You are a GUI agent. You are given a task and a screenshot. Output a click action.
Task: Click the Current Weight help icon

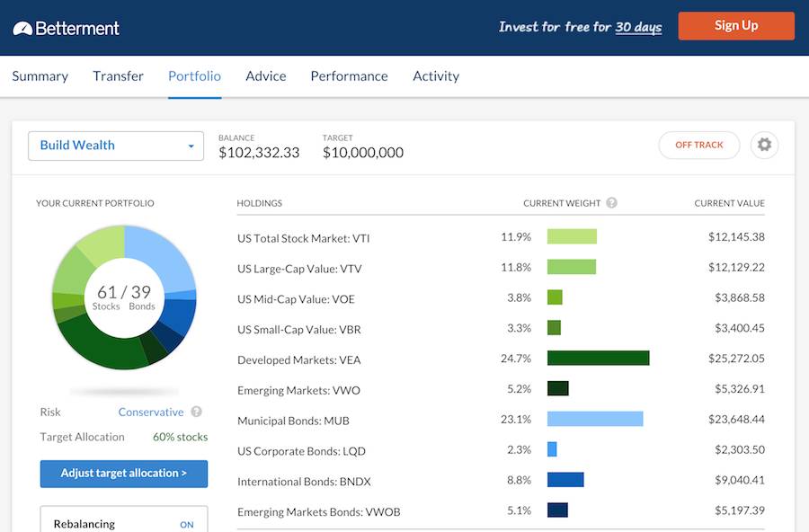coord(611,203)
